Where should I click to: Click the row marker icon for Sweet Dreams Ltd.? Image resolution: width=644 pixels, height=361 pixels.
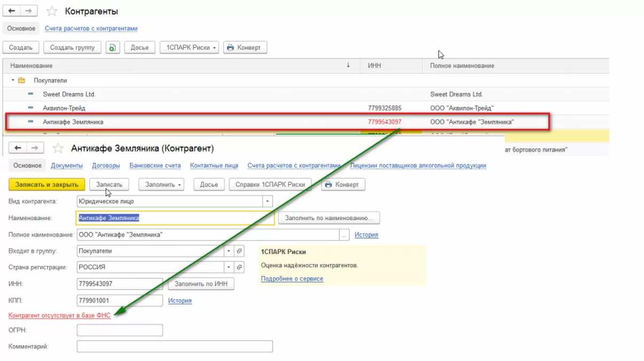pos(30,94)
